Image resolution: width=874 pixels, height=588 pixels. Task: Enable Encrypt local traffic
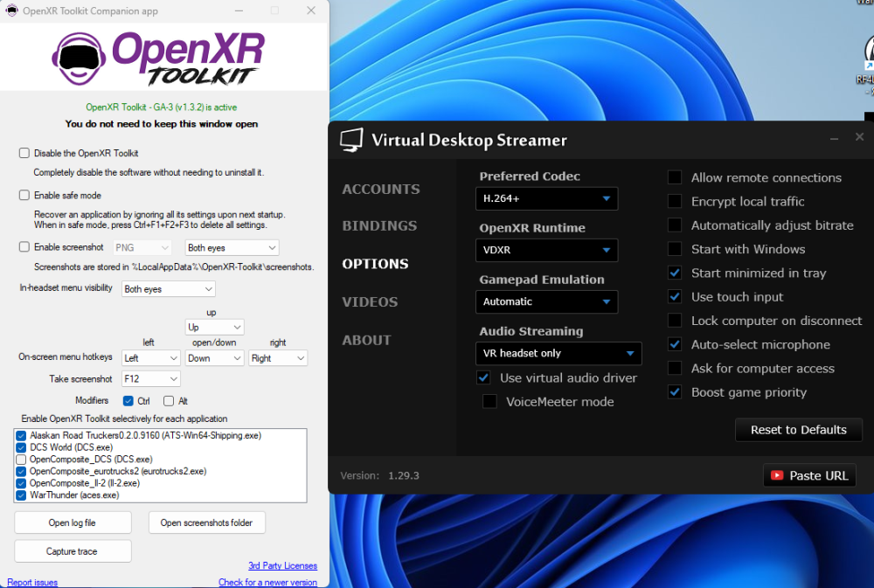point(675,201)
